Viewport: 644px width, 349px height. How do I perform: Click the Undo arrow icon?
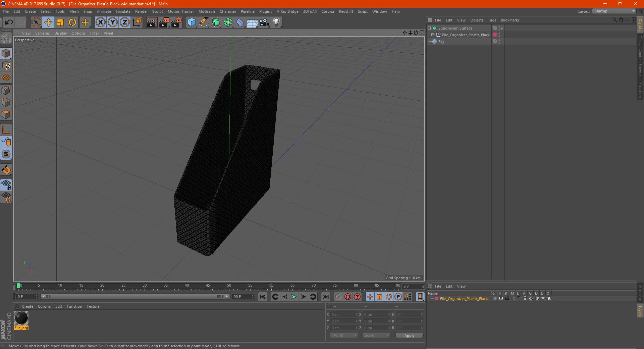coord(9,22)
